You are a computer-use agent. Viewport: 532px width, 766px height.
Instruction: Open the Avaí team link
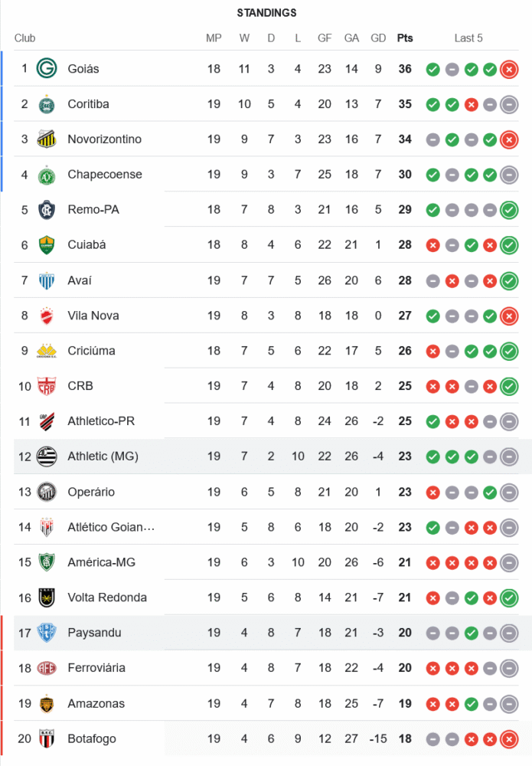click(x=79, y=280)
